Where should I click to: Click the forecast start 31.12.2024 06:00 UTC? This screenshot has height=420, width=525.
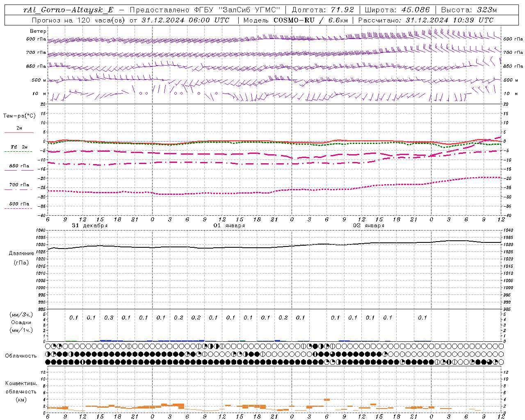pos(185,20)
